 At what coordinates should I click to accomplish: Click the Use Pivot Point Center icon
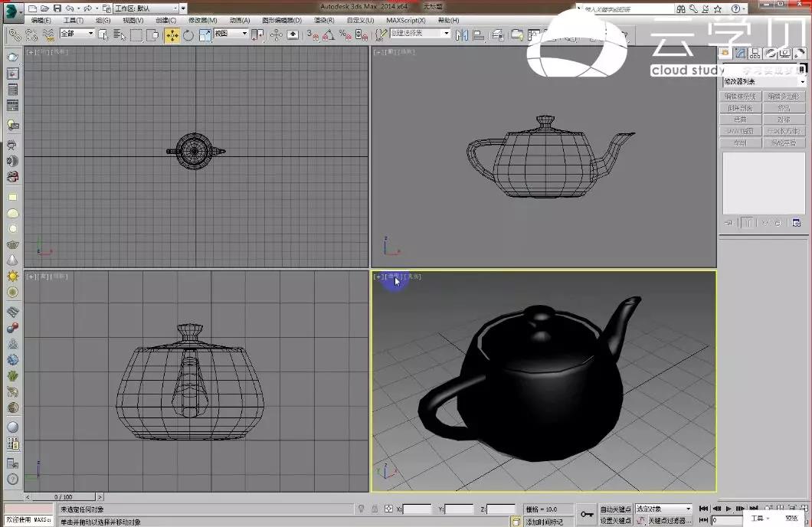coord(257,34)
